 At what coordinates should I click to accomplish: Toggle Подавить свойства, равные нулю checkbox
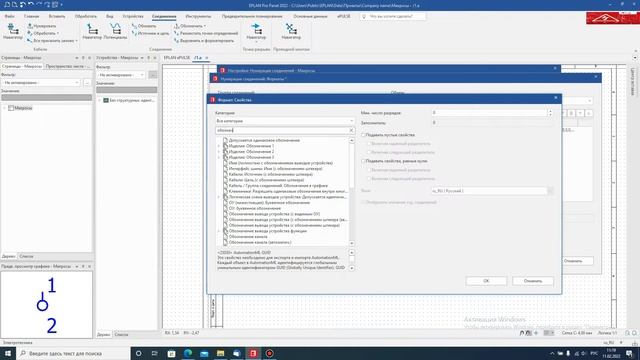[x=363, y=161]
